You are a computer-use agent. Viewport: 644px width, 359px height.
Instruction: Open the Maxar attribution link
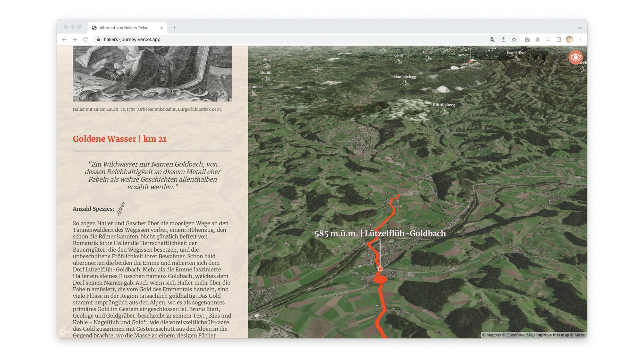point(578,335)
